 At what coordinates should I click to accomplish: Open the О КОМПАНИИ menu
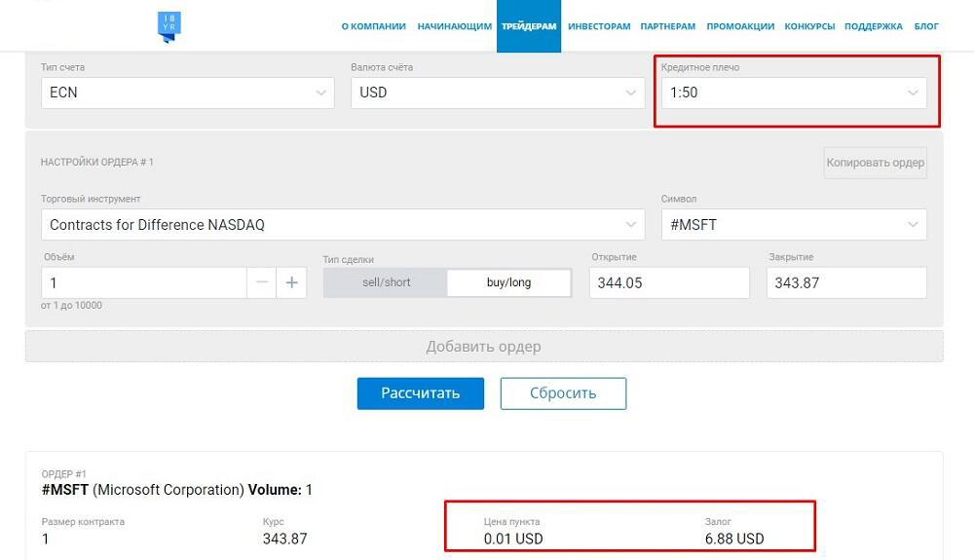373,26
